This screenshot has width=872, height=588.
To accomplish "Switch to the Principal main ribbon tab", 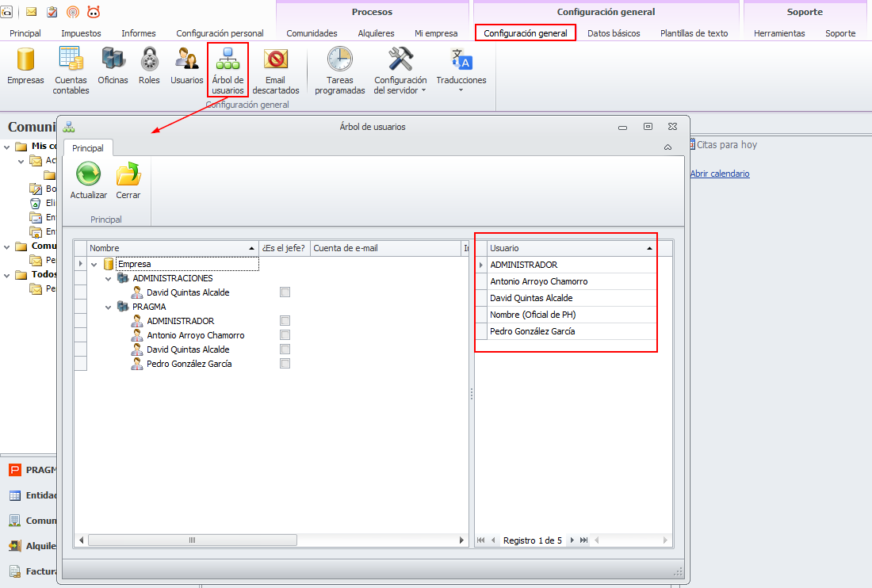I will [25, 33].
